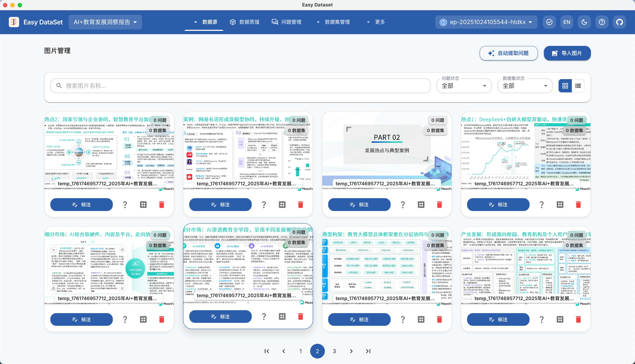Click question-mark icon on first image card
The width and height of the screenshot is (635, 364).
click(x=125, y=205)
